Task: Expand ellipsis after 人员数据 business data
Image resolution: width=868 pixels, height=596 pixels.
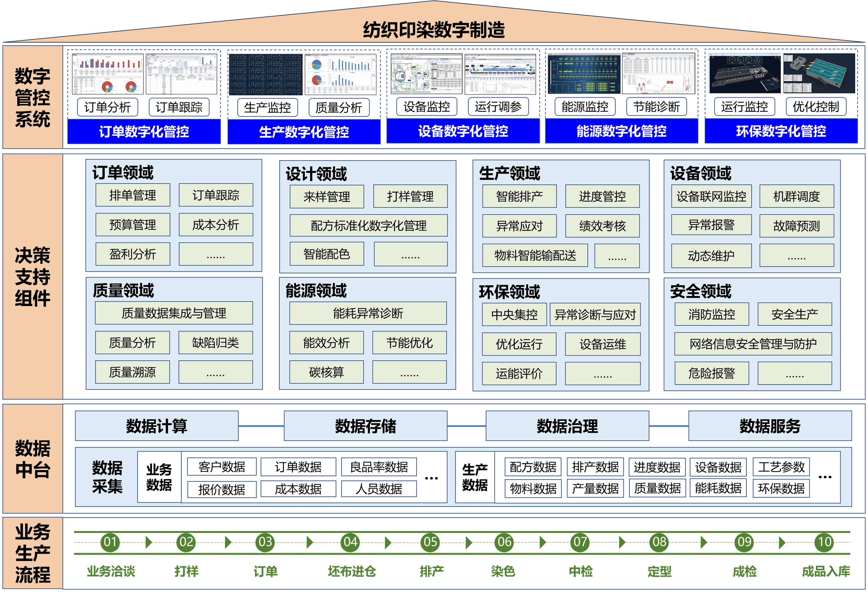Action: (x=431, y=478)
